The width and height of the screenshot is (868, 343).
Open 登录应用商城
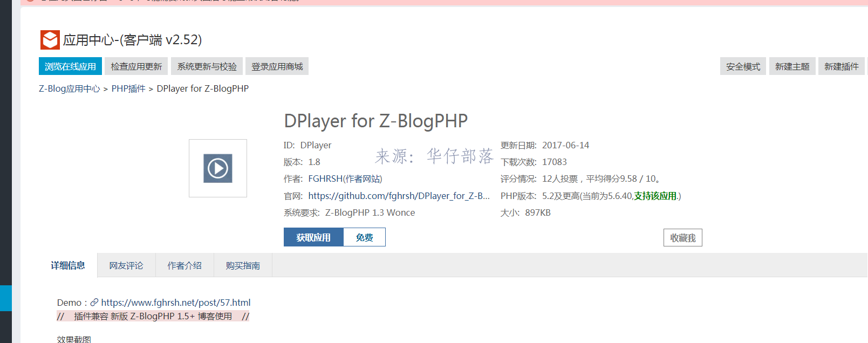tap(277, 66)
